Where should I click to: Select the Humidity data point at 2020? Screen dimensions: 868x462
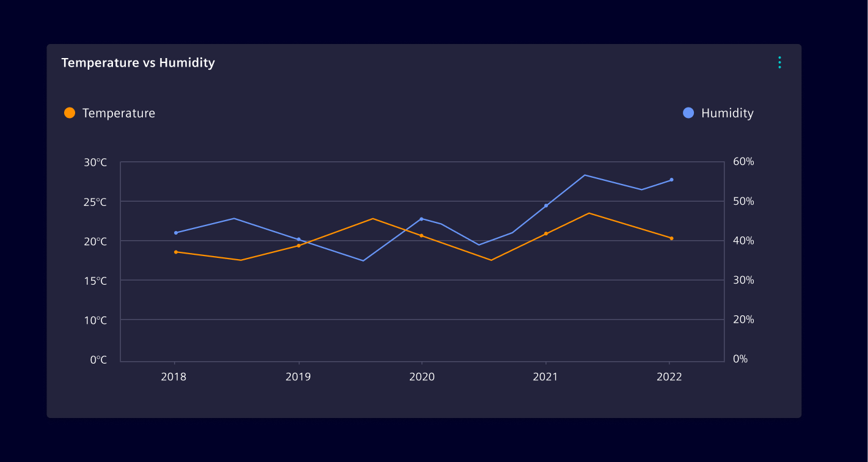421,219
